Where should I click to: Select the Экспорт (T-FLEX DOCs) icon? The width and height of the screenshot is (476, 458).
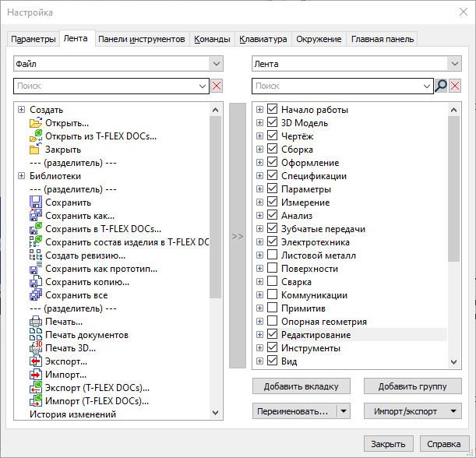[36, 388]
